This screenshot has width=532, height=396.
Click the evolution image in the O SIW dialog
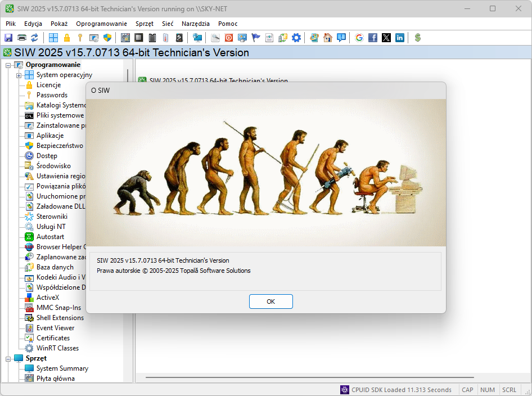pos(266,172)
